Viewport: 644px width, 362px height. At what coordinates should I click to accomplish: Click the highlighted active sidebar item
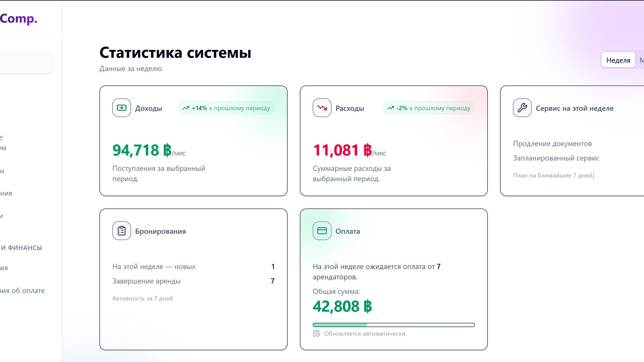pos(26,62)
